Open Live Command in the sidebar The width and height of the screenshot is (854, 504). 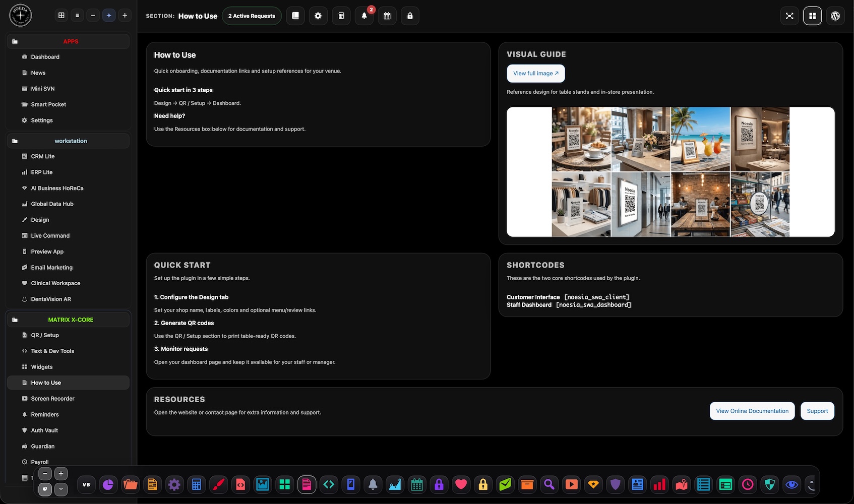(x=68, y=235)
